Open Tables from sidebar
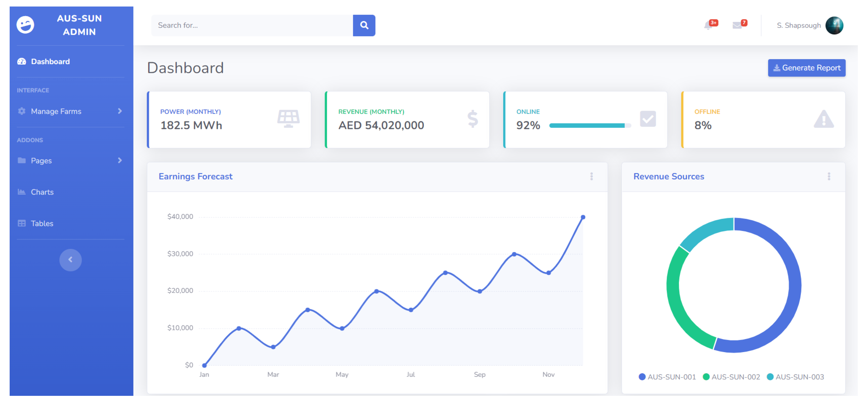 pos(42,223)
